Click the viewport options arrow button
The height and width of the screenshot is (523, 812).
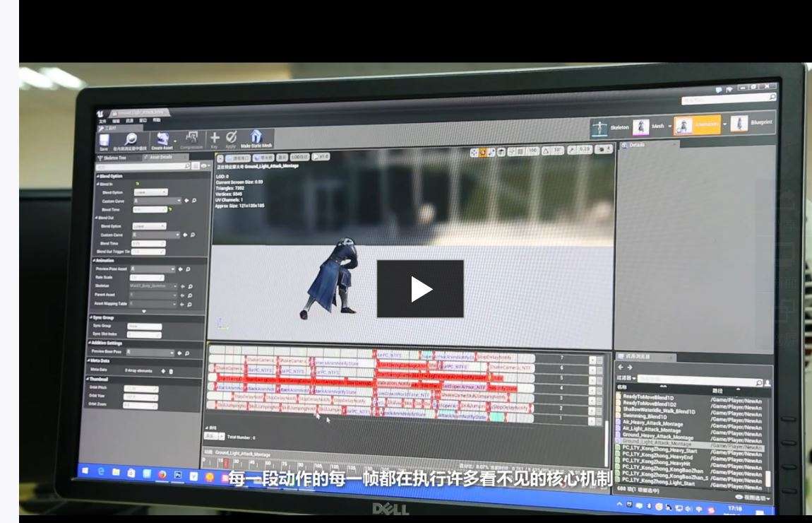220,158
